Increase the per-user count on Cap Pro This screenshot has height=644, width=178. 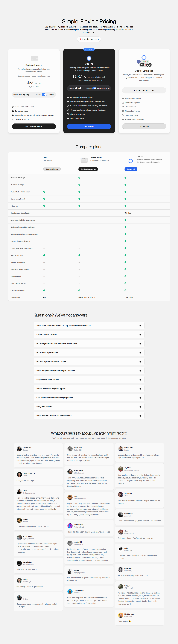80,88
